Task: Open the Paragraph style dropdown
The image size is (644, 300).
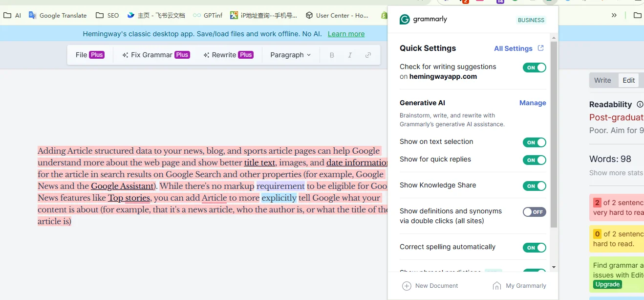Action: [x=291, y=55]
